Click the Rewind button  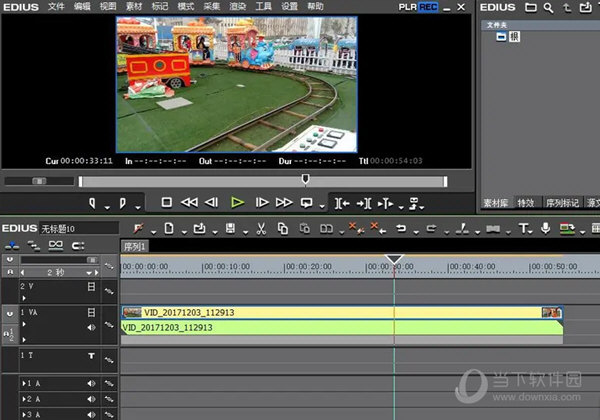tap(189, 202)
